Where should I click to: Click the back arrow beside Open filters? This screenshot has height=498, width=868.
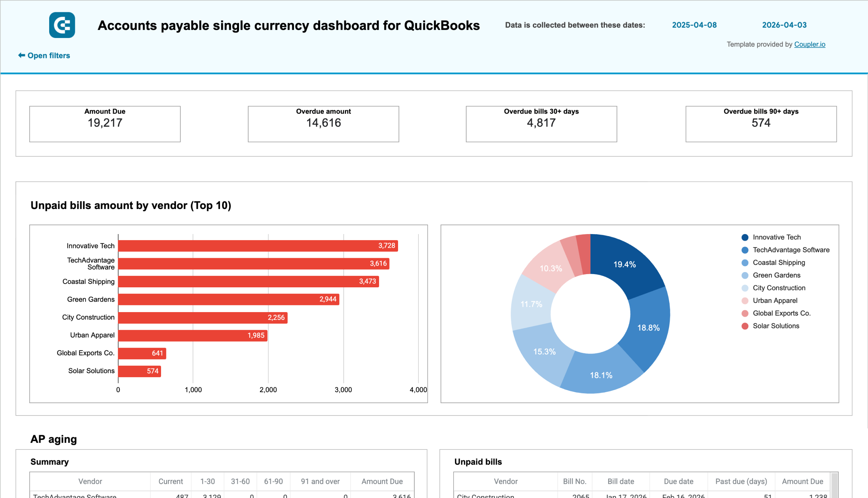coord(21,55)
